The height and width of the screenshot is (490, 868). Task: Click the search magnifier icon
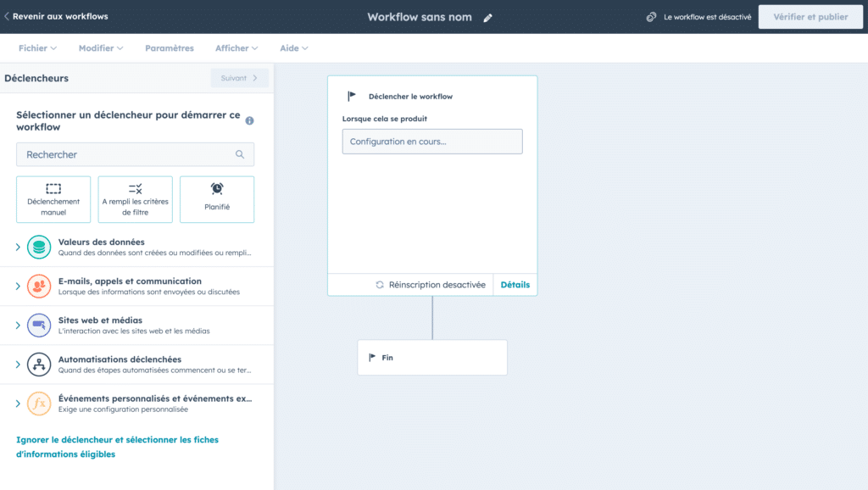tap(240, 154)
